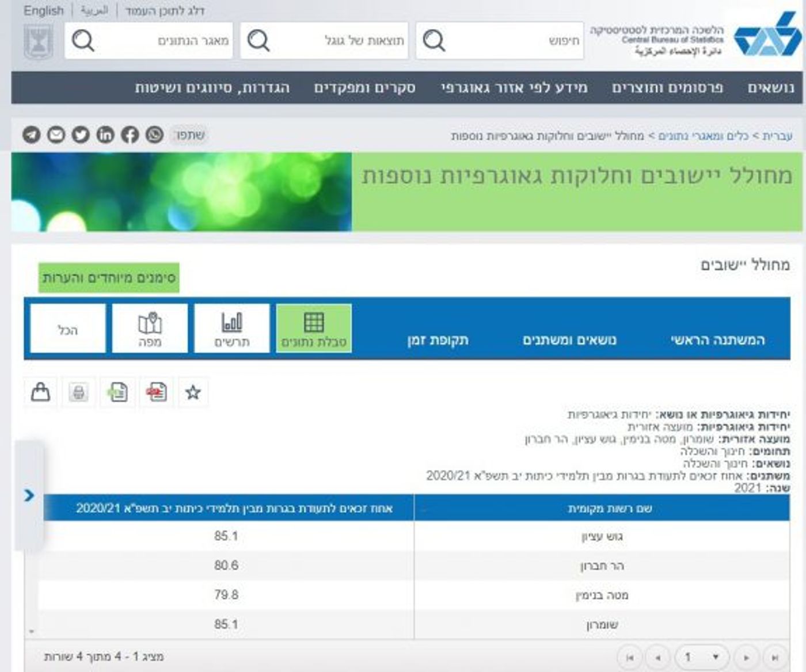Expand the side panel chevron arrow
Image resolution: width=806 pixels, height=672 pixels.
click(29, 495)
